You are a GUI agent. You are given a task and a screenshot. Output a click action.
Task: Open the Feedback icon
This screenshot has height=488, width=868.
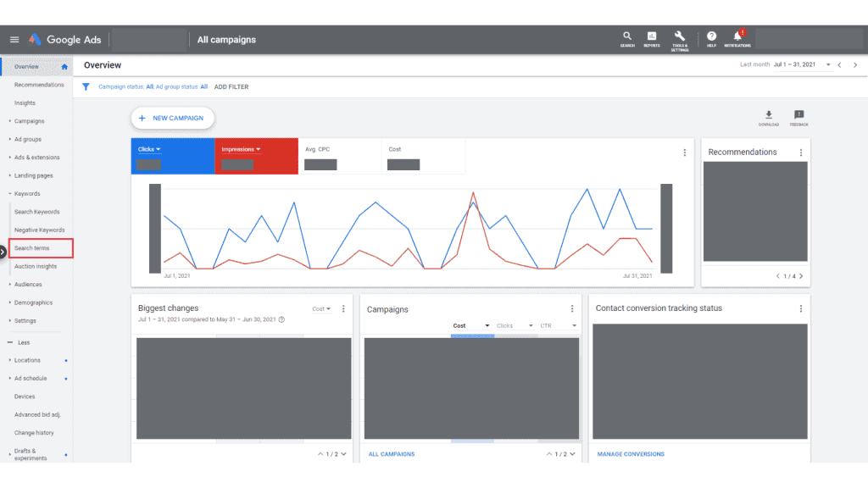point(798,118)
